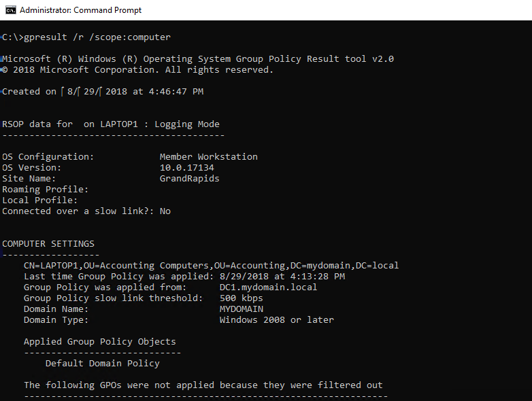532x401 pixels.
Task: Click the Created on date line
Action: 103,92
